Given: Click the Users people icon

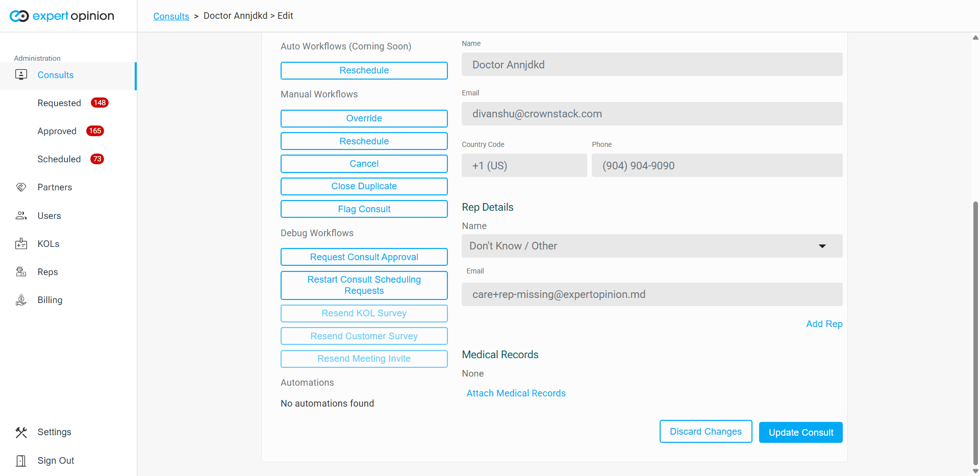Looking at the screenshot, I should (21, 216).
